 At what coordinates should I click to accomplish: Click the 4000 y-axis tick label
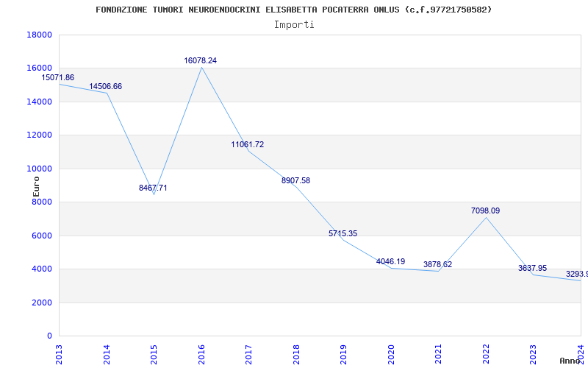point(42,269)
